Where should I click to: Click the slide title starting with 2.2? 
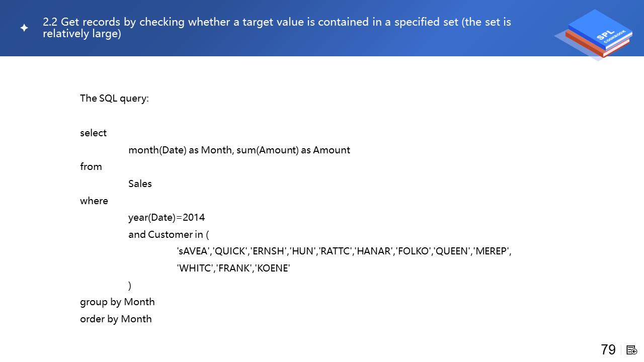(277, 28)
